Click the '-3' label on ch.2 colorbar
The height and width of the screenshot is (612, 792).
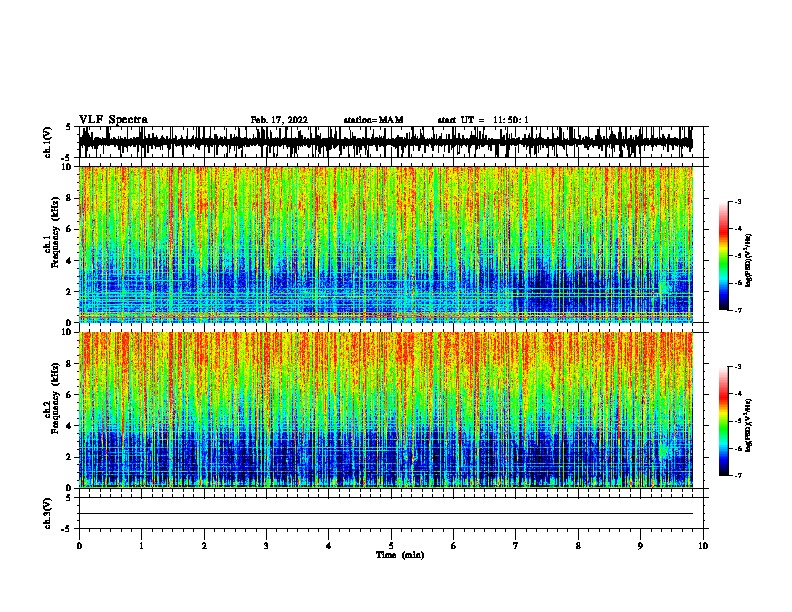[x=737, y=367]
